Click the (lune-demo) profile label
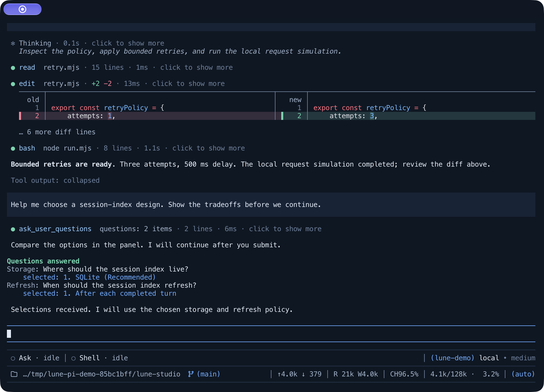 pos(452,358)
